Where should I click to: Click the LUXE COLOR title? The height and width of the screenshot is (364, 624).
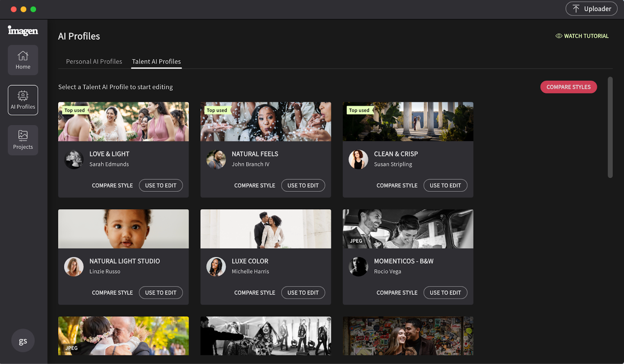[x=250, y=261]
